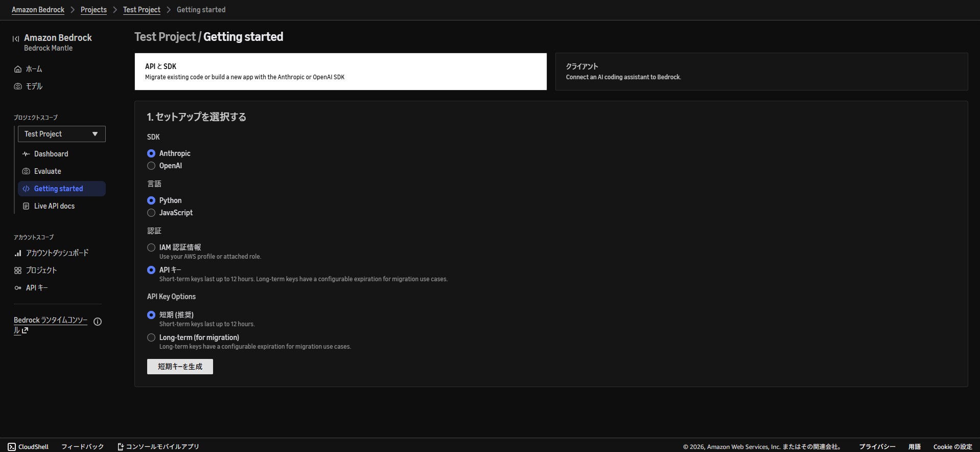Click the Amazon Bedrock sidebar title

click(58, 38)
